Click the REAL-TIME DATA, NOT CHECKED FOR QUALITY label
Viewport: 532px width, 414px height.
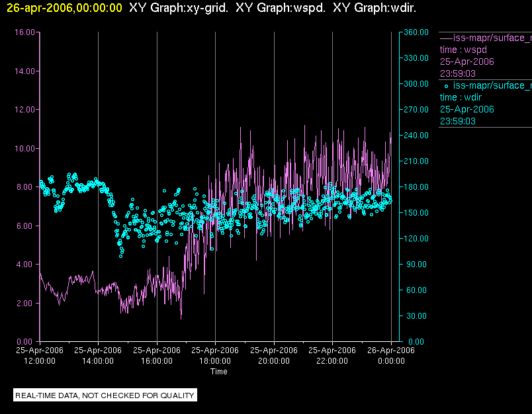[105, 395]
